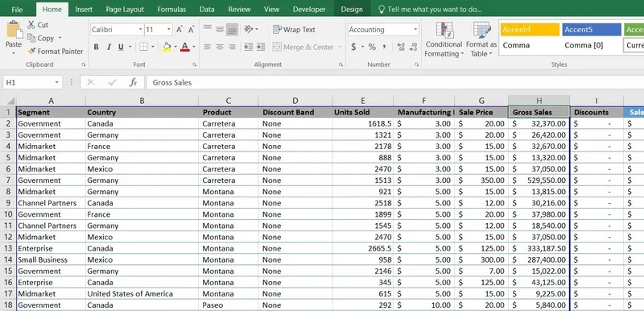The height and width of the screenshot is (311, 644).
Task: Click the Copy icon
Action: point(31,38)
